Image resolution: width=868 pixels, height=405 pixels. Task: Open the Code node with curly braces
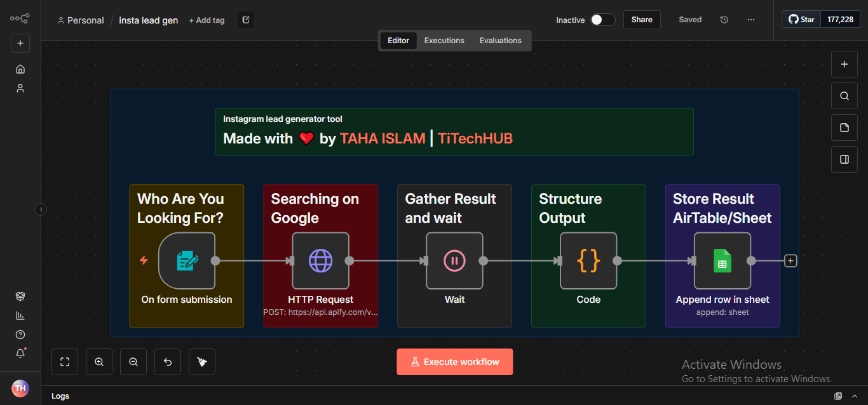pos(588,261)
